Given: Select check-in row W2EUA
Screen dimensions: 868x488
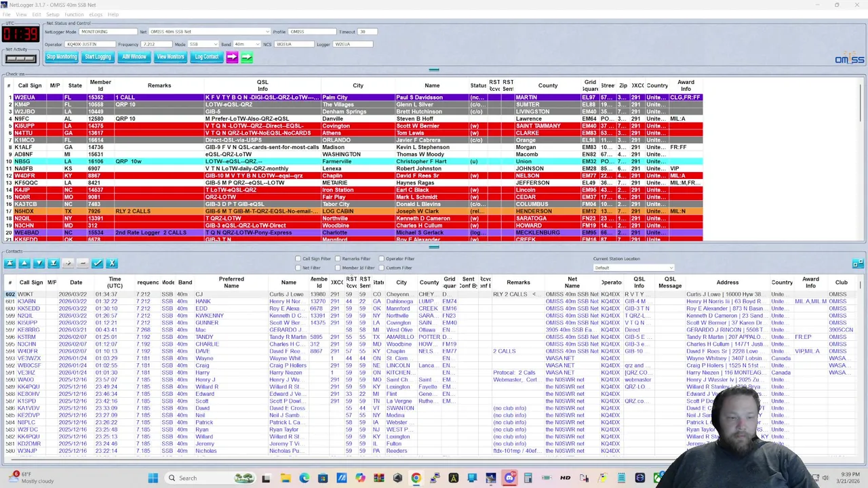Looking at the screenshot, I should click(353, 98).
